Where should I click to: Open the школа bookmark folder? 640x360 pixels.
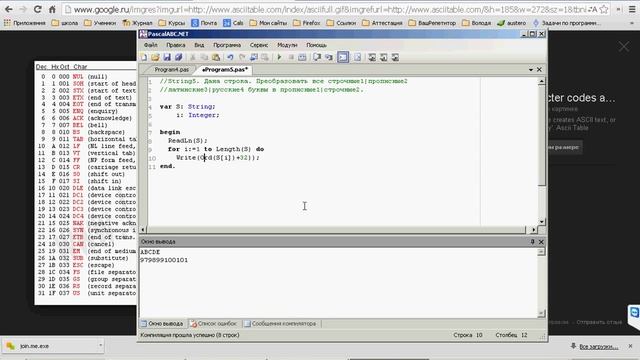[x=65, y=23]
